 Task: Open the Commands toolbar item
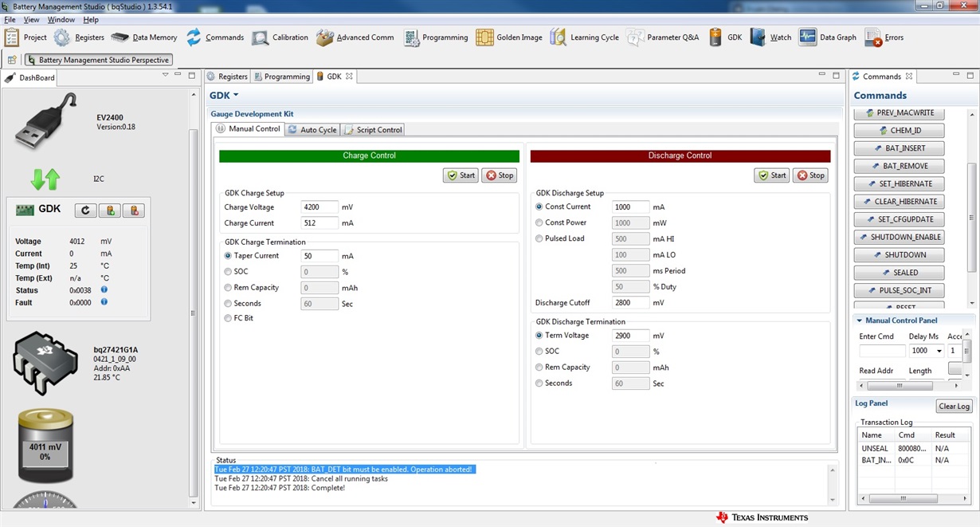point(215,37)
